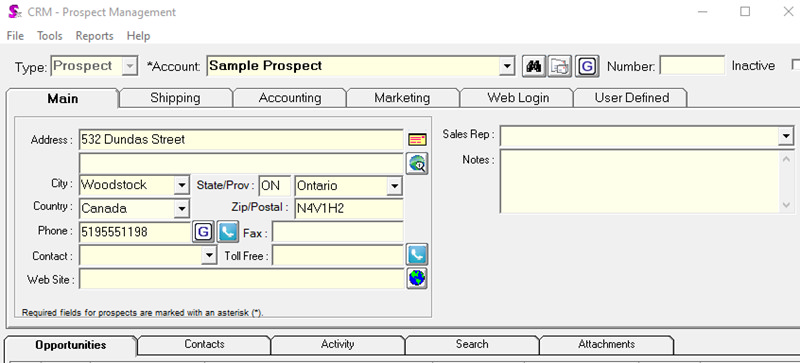Dial the Phone number with the phone icon
The width and height of the screenshot is (800, 363).
click(228, 232)
